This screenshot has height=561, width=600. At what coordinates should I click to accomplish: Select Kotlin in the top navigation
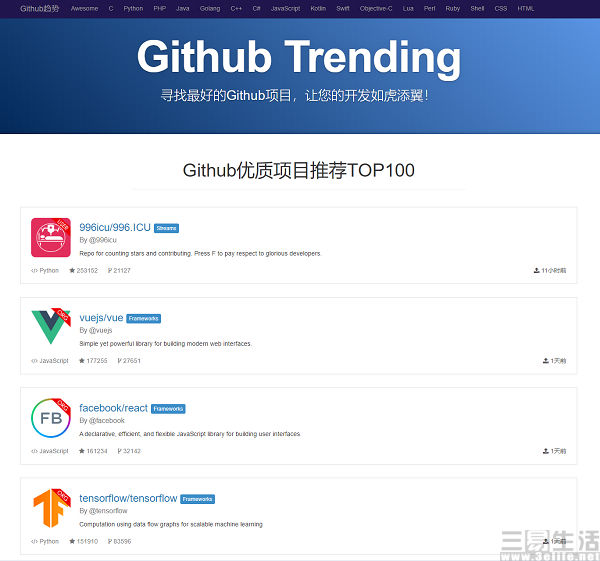(x=318, y=8)
